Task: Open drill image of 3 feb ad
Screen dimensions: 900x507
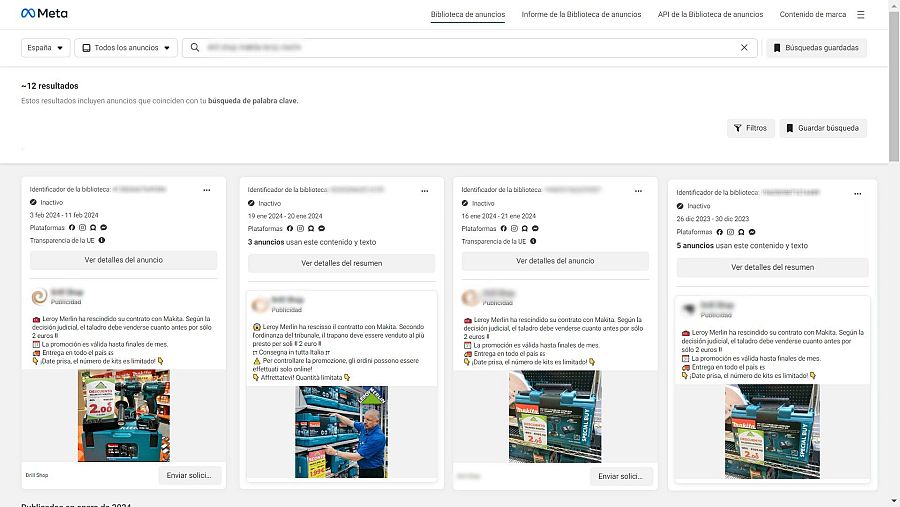Action: tap(124, 416)
